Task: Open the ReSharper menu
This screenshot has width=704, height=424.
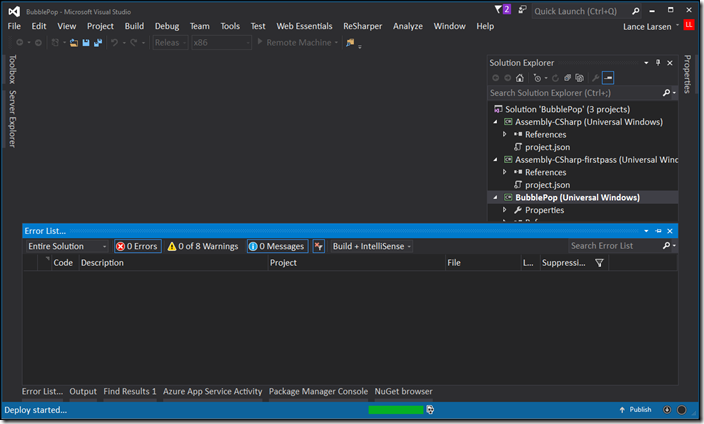Action: point(362,26)
